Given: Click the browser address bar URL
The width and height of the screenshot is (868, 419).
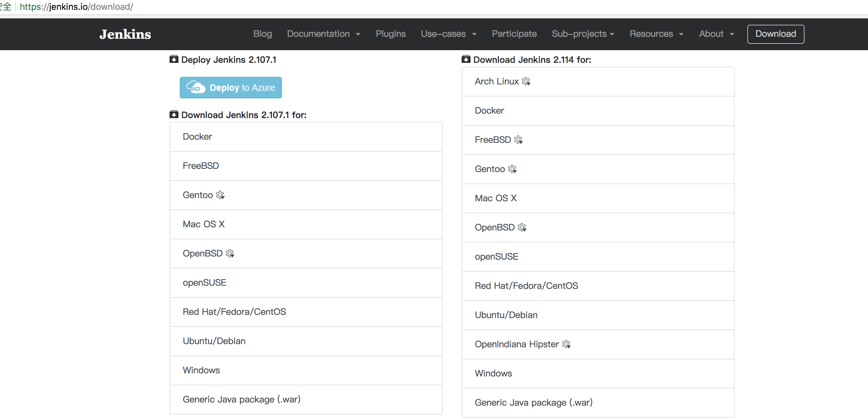Looking at the screenshot, I should coord(77,7).
